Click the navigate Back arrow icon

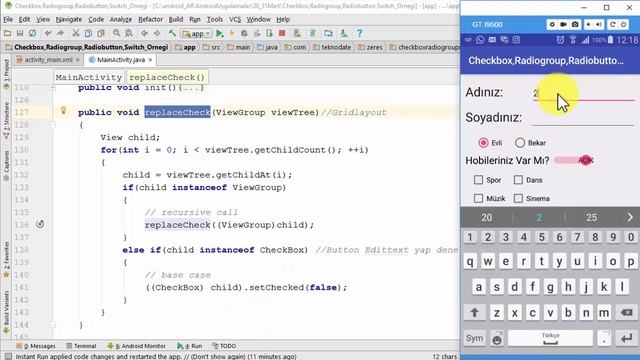(144, 33)
